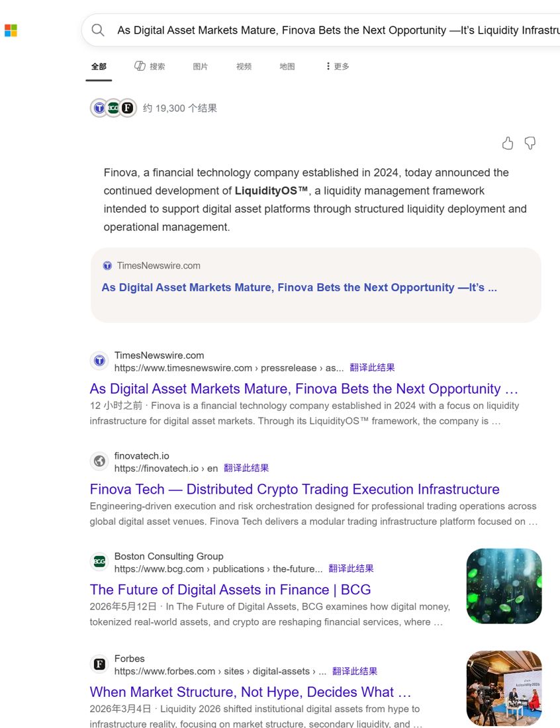Click the 约 19,300 个结果 count text

click(179, 108)
